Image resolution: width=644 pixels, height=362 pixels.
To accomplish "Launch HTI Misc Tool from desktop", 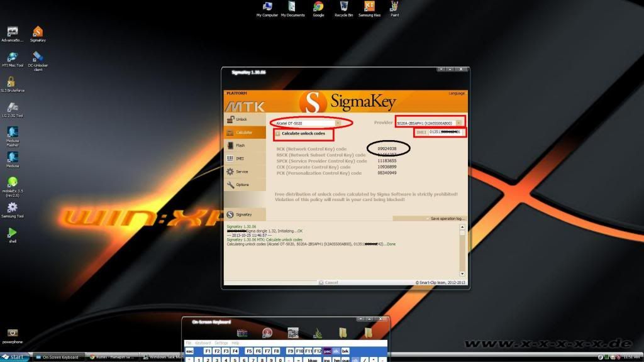I will pyautogui.click(x=12, y=58).
